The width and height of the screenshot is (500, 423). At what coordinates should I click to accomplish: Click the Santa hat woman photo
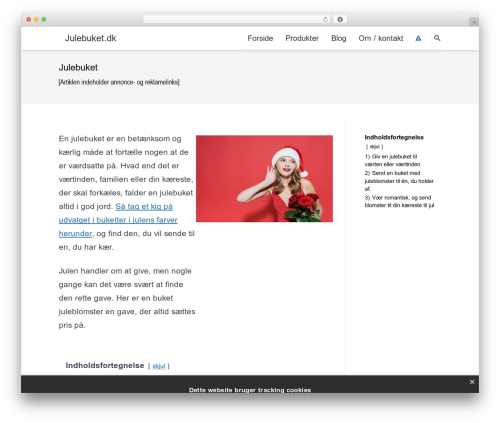(x=264, y=178)
